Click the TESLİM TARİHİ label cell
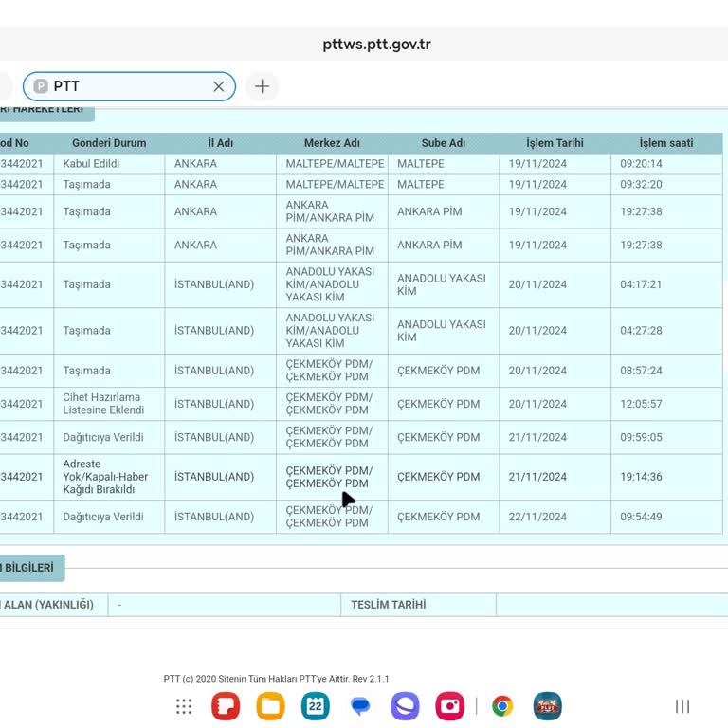 click(389, 605)
